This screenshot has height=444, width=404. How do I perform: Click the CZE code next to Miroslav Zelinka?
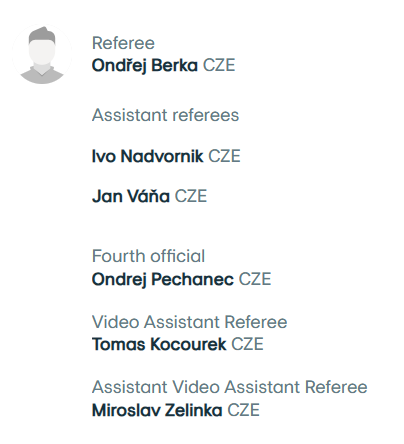[243, 410]
